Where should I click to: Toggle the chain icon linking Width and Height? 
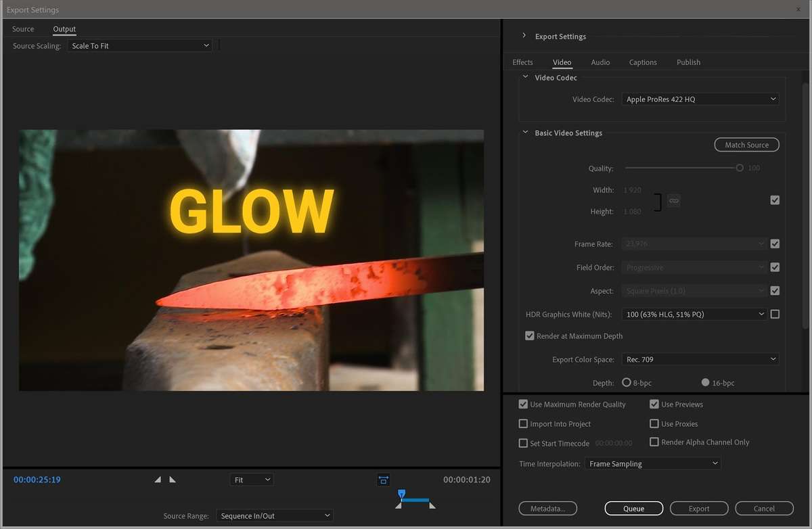click(673, 200)
